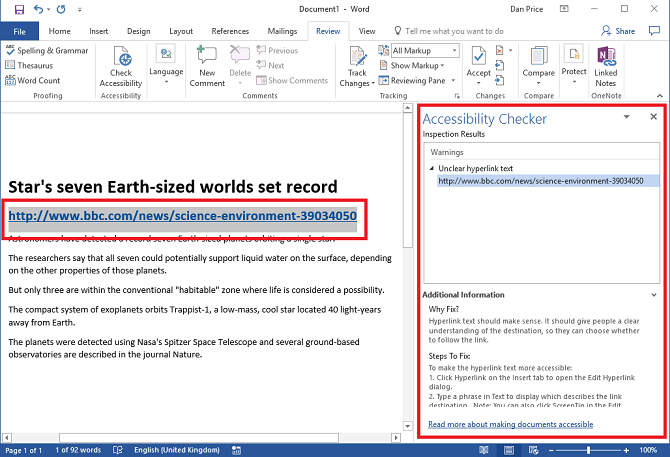The width and height of the screenshot is (670, 457).
Task: Click Previous Change icon in Changes group
Action: tap(500, 65)
